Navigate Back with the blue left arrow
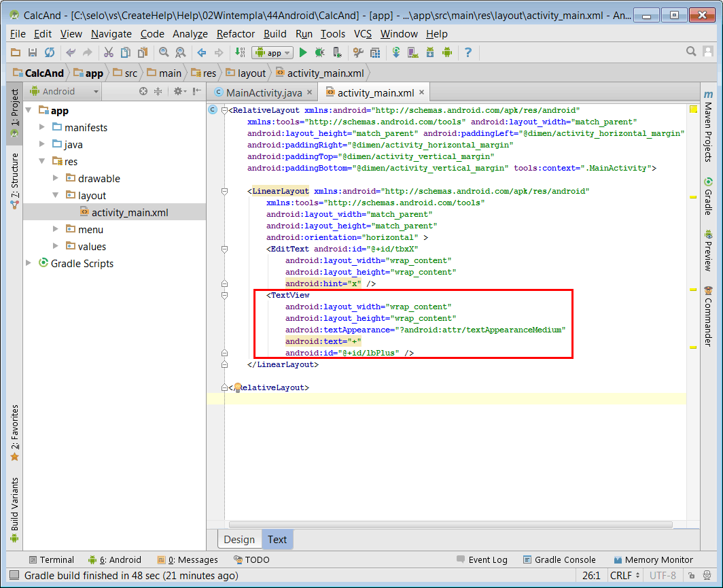 (202, 52)
